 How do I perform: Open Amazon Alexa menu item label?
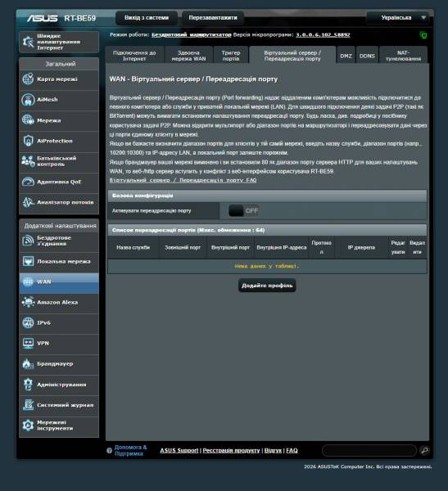tap(57, 302)
